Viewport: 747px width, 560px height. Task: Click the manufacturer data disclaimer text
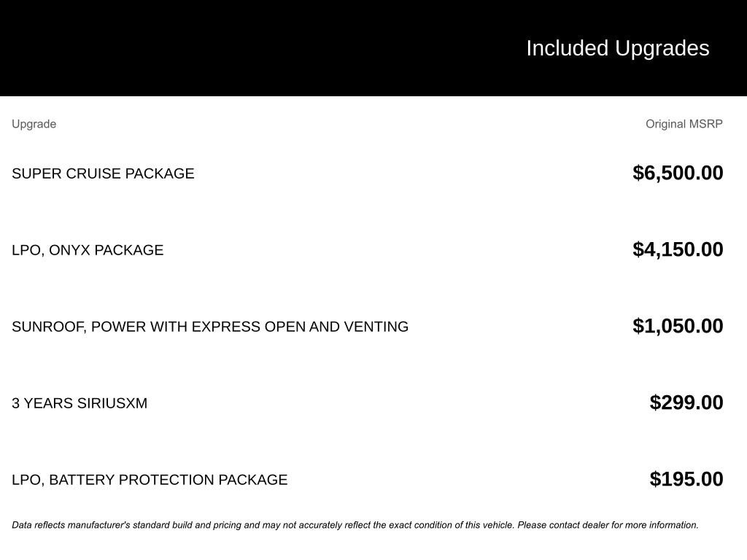tap(355, 525)
